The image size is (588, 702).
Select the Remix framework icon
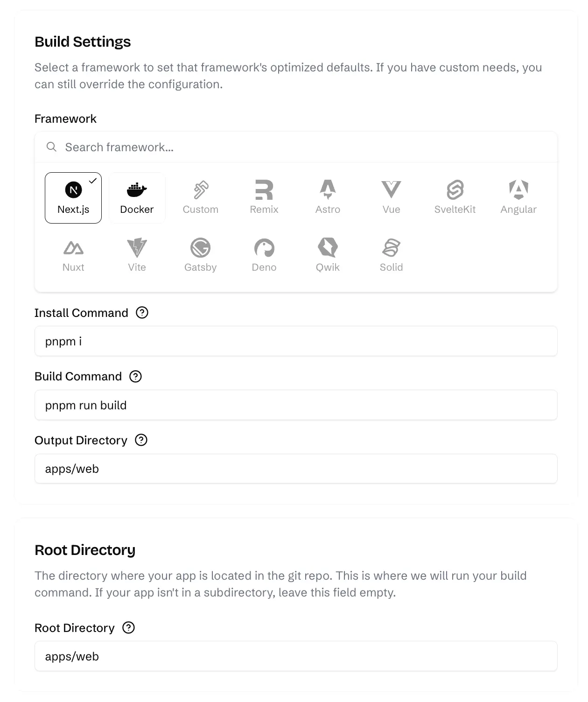[264, 190]
